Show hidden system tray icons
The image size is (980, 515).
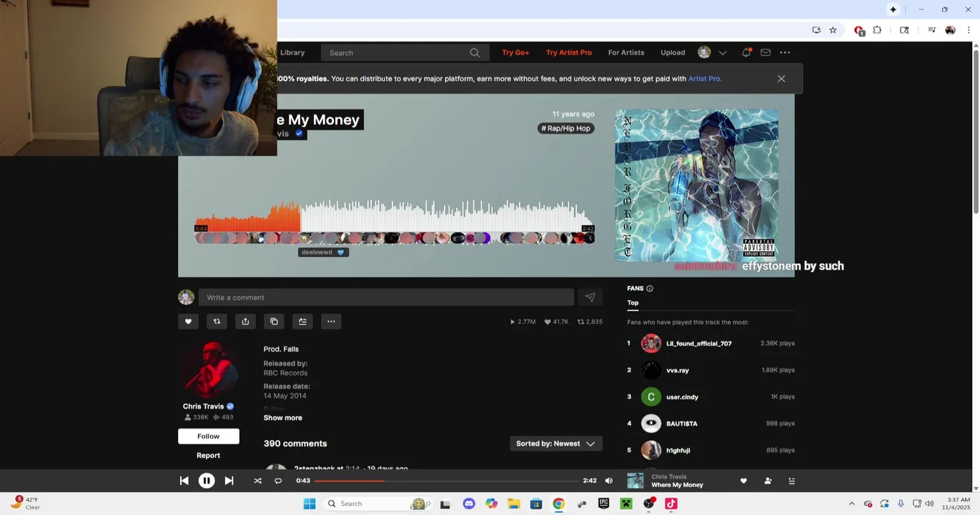pyautogui.click(x=851, y=504)
